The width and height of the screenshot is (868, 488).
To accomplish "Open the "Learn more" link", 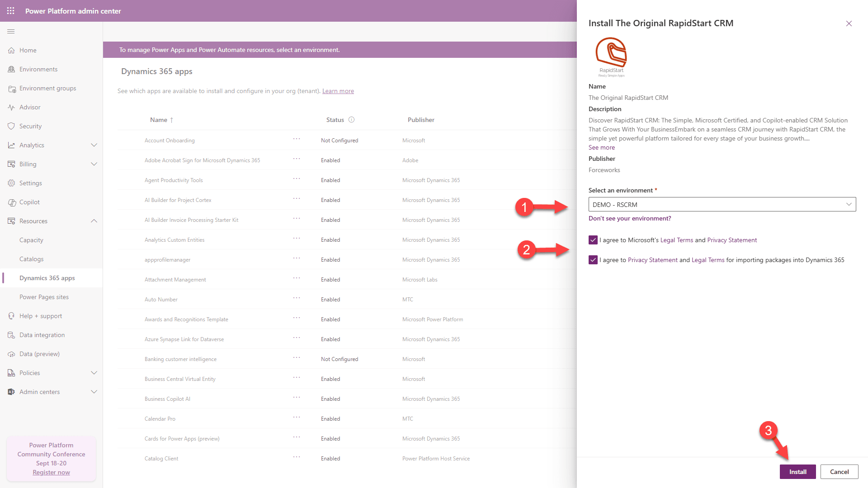I will click(338, 91).
